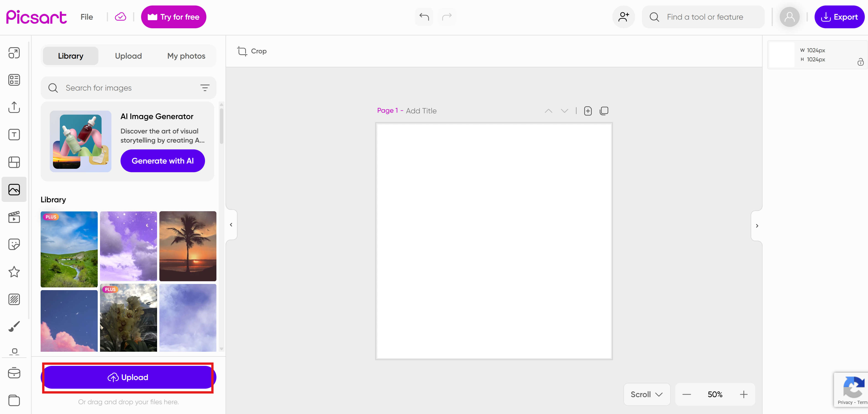
Task: Select the palm tree sunset thumbnail
Action: coord(188,246)
